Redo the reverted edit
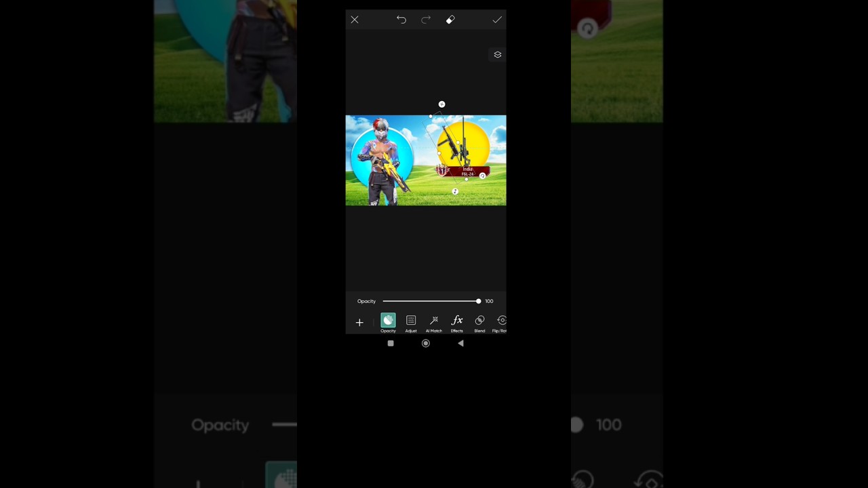868x488 pixels. [426, 20]
